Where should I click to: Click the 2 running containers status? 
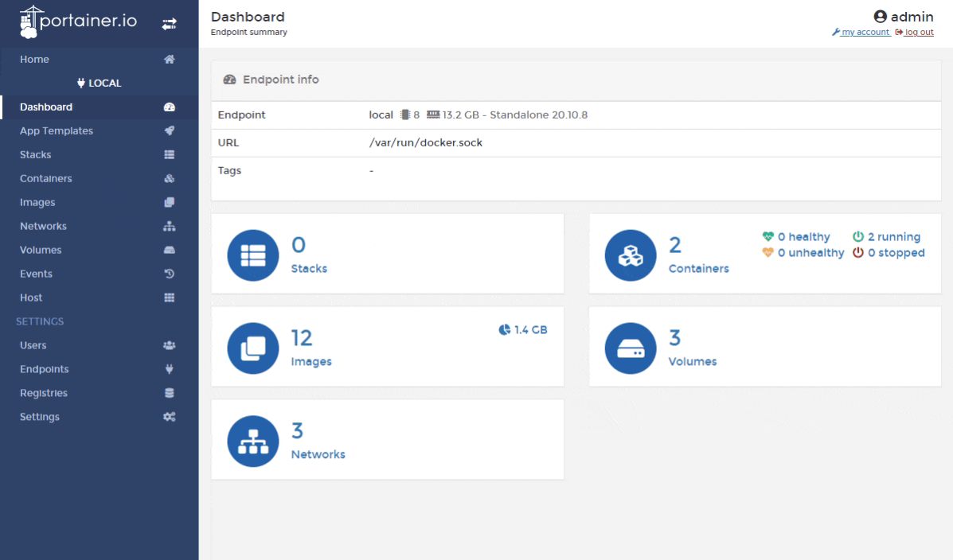point(886,237)
